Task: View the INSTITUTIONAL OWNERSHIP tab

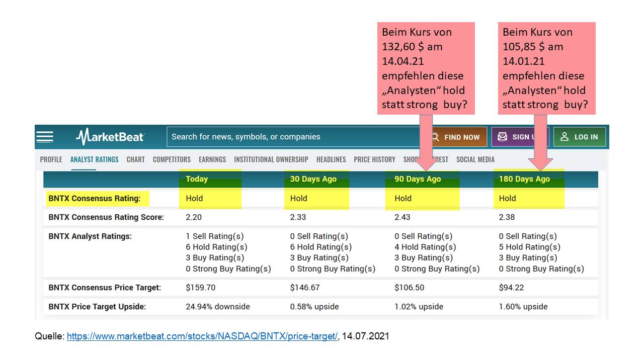Action: coord(271,159)
